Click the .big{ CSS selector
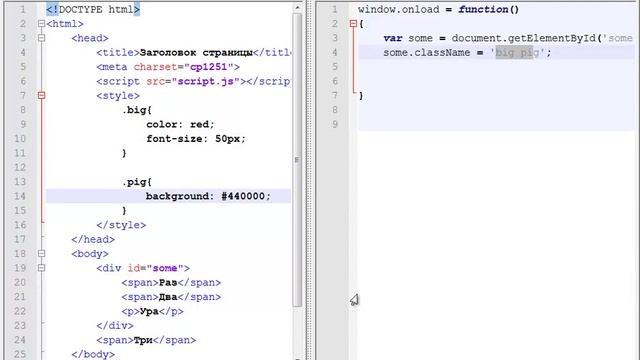640x360 pixels. point(137,110)
